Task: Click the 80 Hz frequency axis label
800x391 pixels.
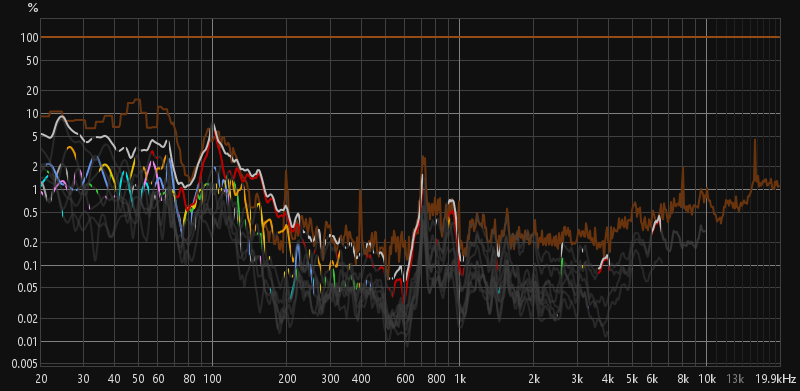Action: point(189,379)
